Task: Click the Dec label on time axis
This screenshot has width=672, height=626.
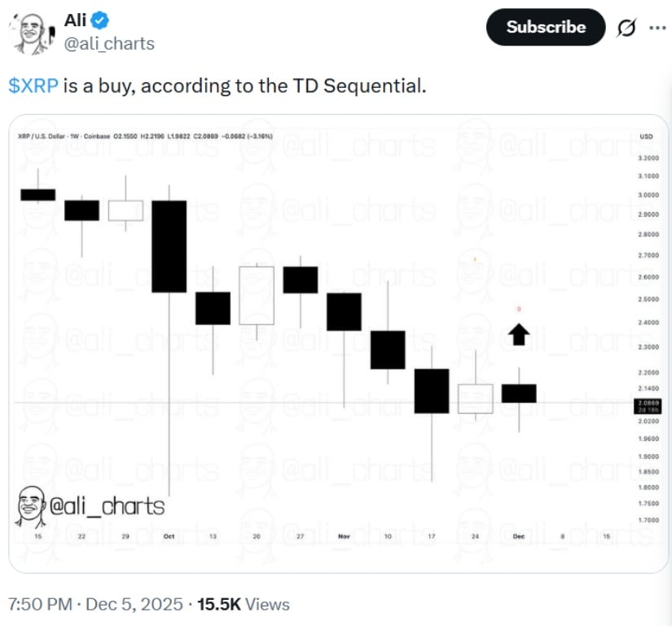Action: pos(519,536)
